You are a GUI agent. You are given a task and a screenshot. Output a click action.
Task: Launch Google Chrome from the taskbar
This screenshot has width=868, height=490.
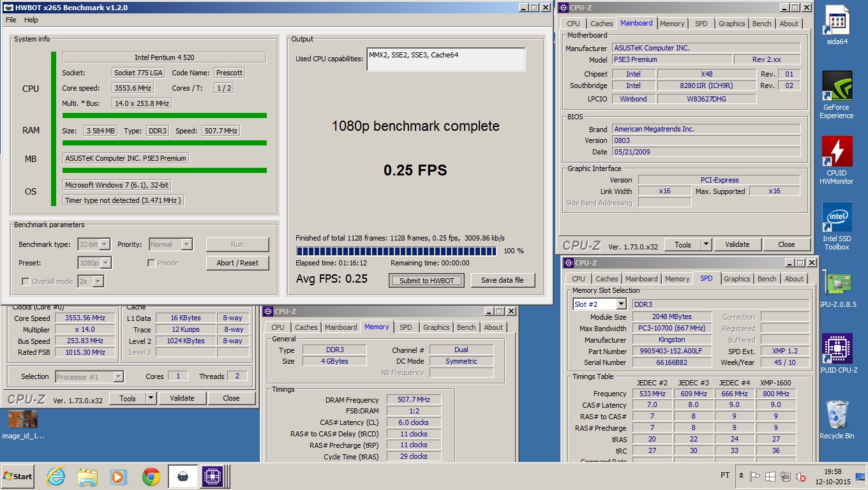point(151,476)
